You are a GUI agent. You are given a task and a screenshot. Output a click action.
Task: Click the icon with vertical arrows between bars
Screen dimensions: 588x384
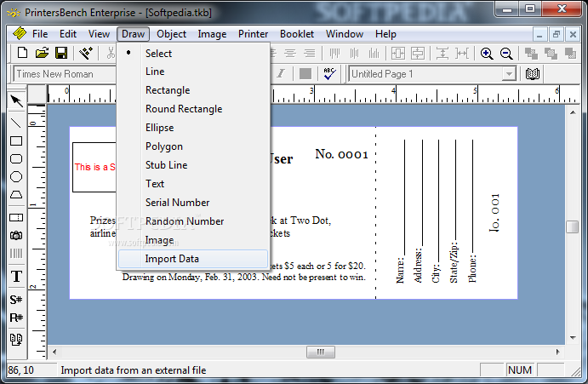tap(442, 54)
